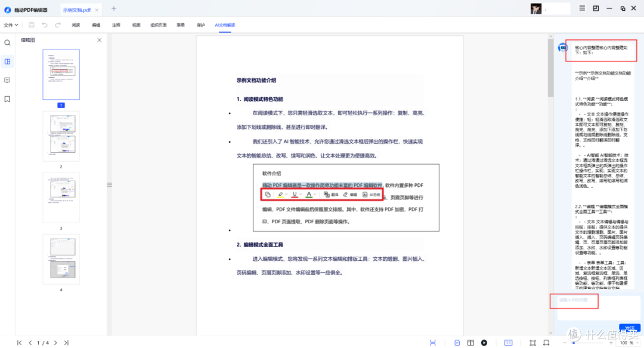Select the page 1 thumbnail
This screenshot has height=348, width=644.
(x=61, y=75)
